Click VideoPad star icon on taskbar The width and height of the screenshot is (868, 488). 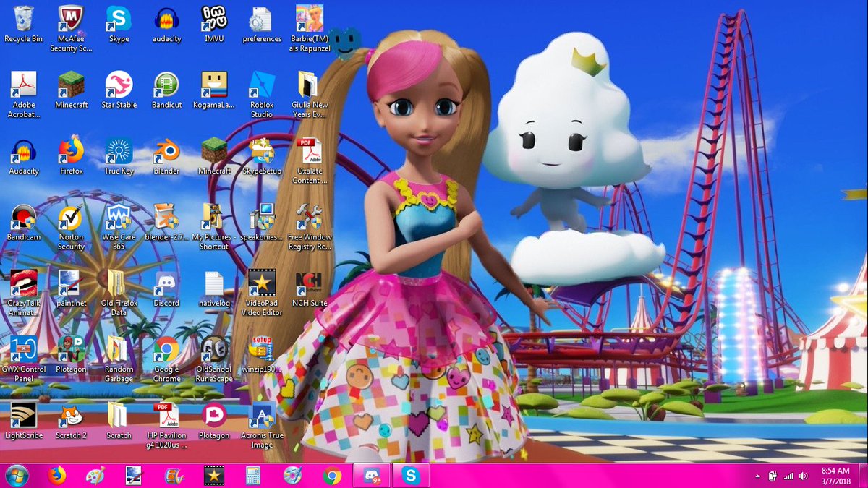[x=213, y=475]
